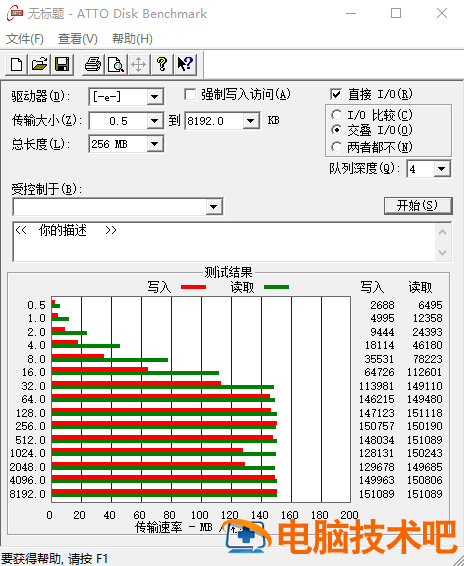Select 交叠 I/O radio option
This screenshot has width=464, height=566.
click(x=336, y=130)
